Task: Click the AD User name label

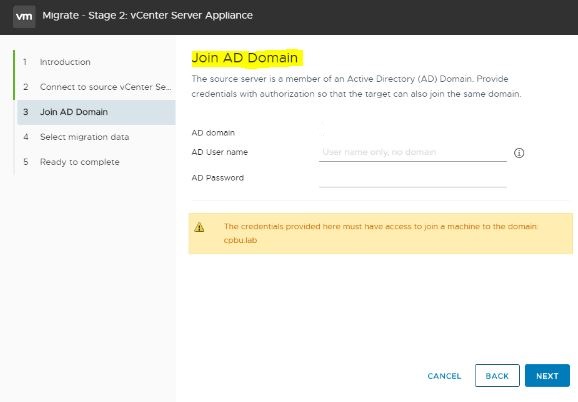Action: [220, 152]
